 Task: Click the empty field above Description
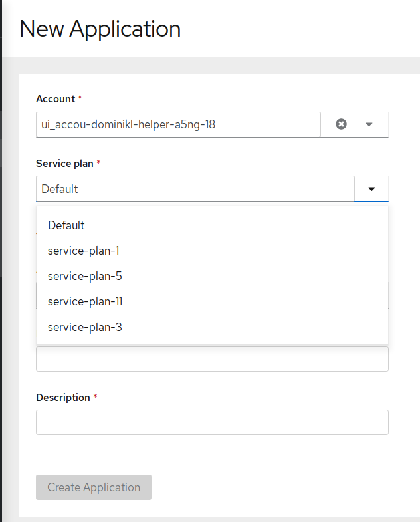[x=212, y=359]
